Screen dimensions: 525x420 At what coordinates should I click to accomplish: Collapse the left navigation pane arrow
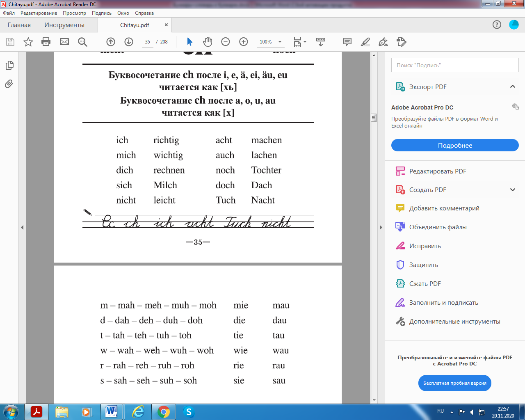(x=22, y=227)
